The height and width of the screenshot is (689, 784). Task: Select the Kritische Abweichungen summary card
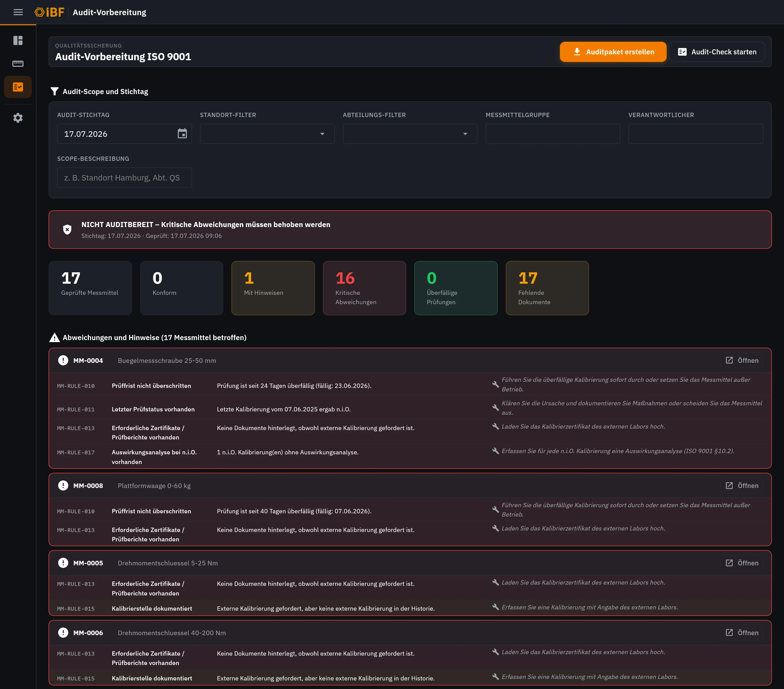[x=364, y=288]
